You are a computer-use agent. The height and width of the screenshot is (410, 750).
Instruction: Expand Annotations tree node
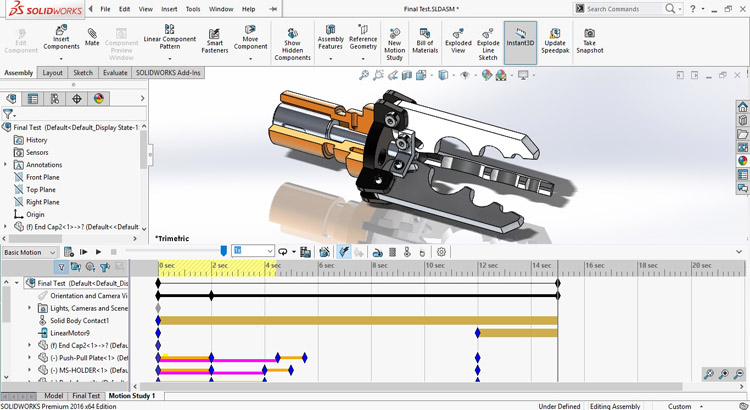(6, 165)
